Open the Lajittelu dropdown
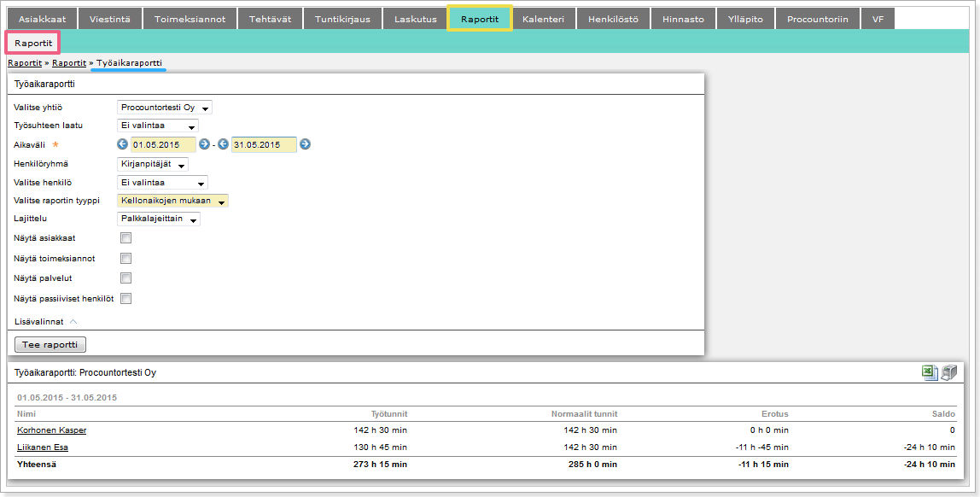 [x=159, y=219]
